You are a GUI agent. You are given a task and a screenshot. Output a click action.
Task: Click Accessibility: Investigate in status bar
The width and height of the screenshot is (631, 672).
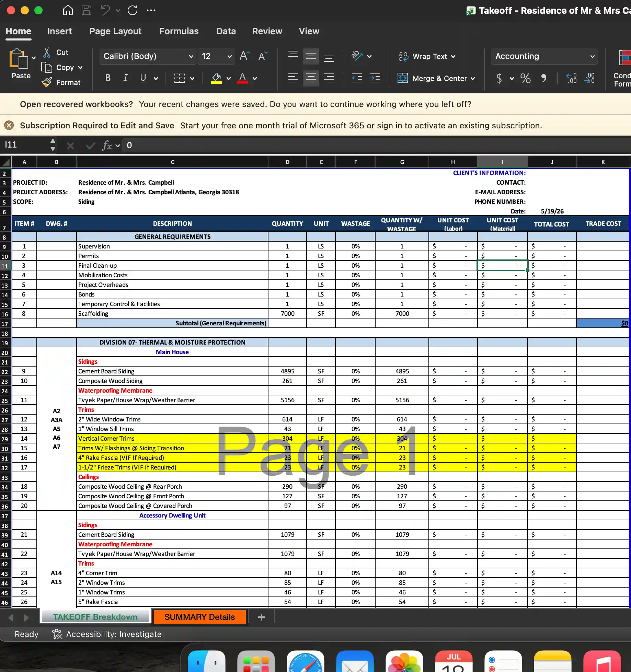[107, 634]
